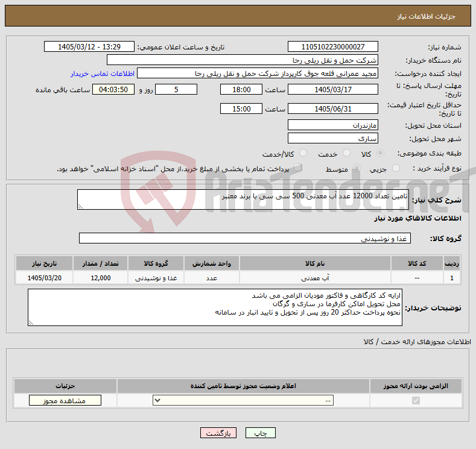The width and height of the screenshot is (476, 449).
Task: Click the شهر محل تحویل field ساری
Action: tap(332, 138)
